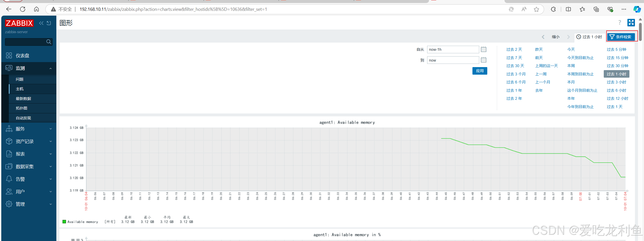Select 过去 3 小时 time range

click(x=616, y=82)
